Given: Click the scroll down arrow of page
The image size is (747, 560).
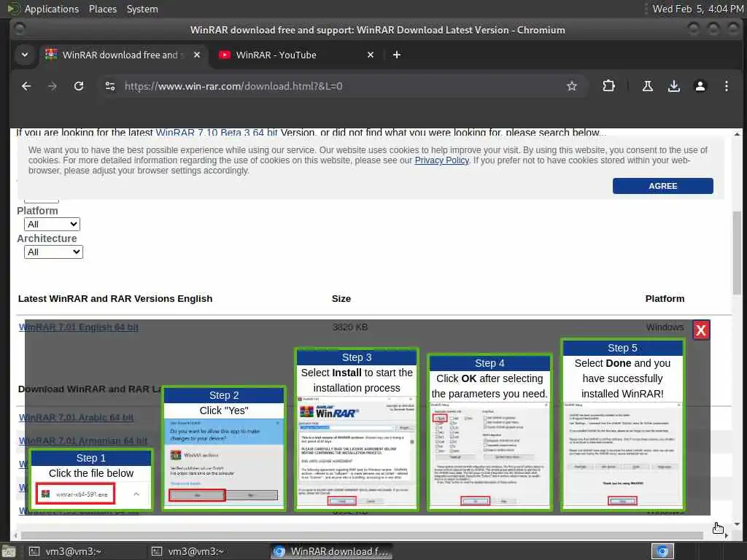Looking at the screenshot, I should click(x=737, y=524).
